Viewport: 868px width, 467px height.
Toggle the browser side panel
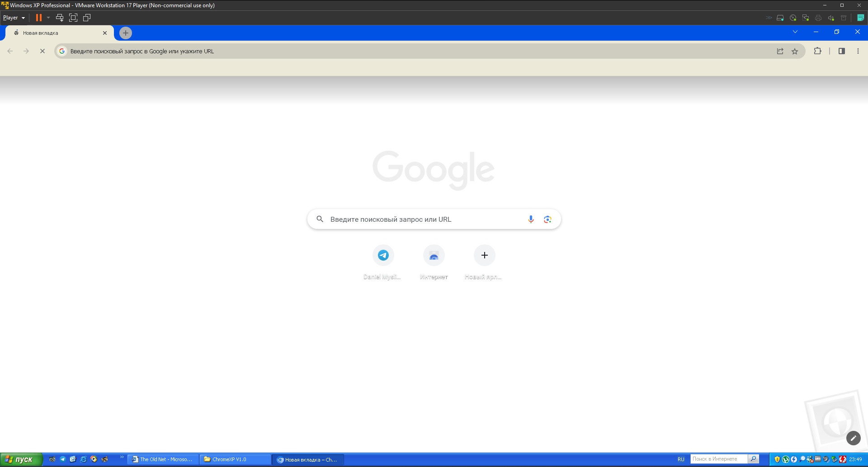point(841,51)
